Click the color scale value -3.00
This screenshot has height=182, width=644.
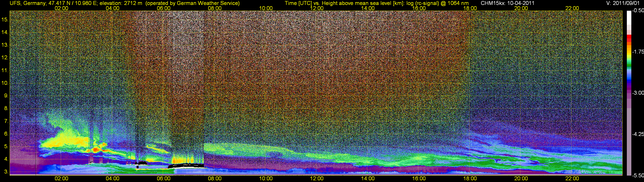point(638,93)
